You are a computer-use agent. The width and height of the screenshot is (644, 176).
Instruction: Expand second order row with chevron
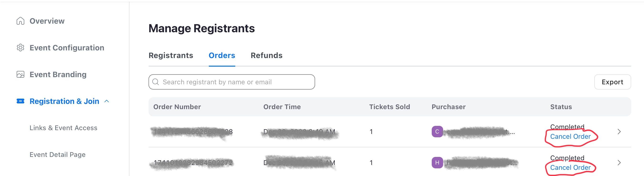(619, 163)
